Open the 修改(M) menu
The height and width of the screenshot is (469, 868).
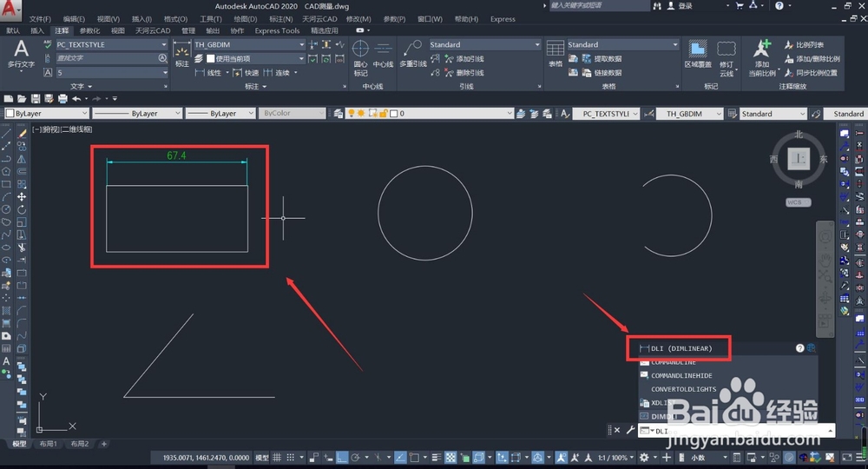click(x=358, y=19)
